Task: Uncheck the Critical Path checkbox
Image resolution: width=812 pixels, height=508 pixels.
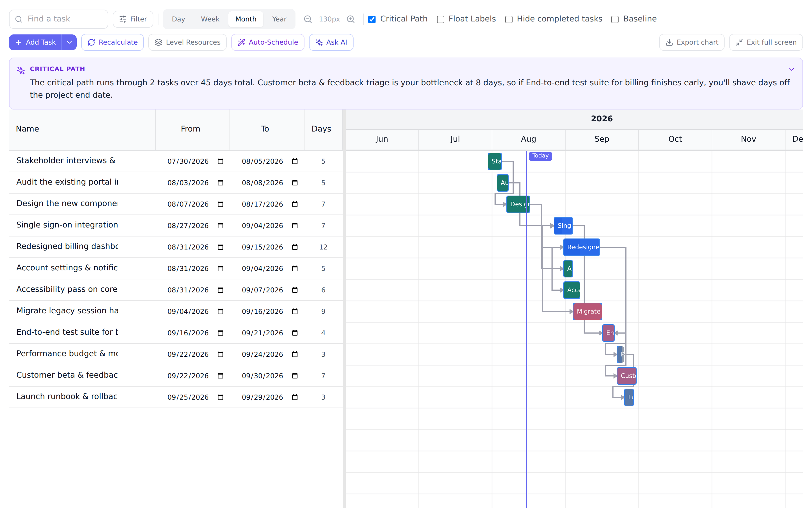Action: coord(372,19)
